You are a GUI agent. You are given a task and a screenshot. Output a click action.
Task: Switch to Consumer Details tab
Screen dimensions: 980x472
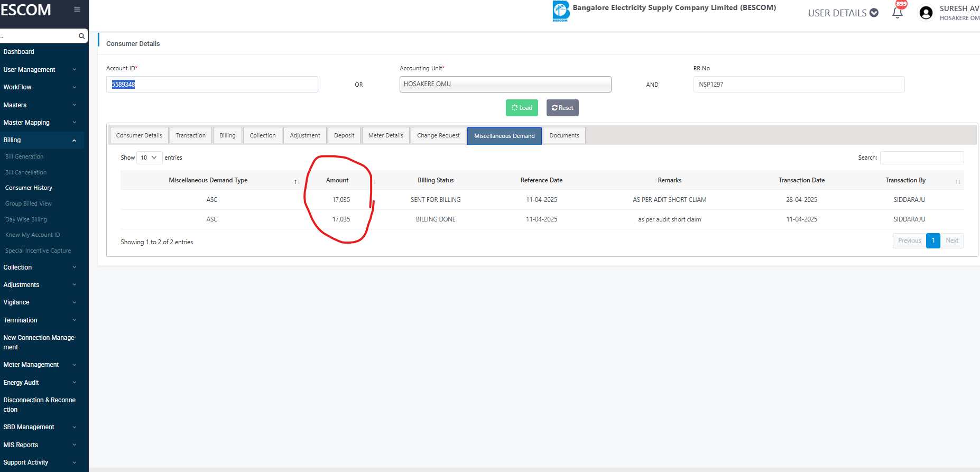coord(139,135)
